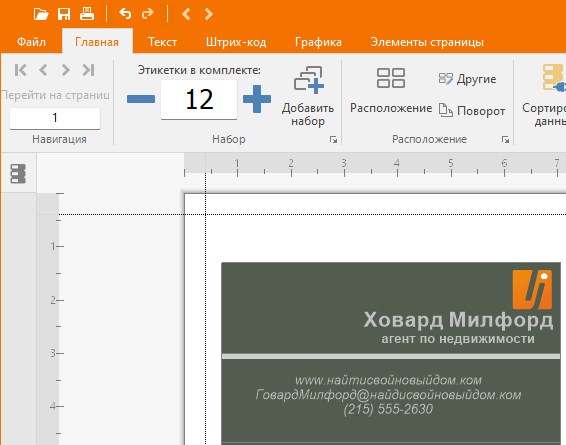Switch to the Текст tab
Viewport: 566px width, 445px height.
pyautogui.click(x=162, y=42)
